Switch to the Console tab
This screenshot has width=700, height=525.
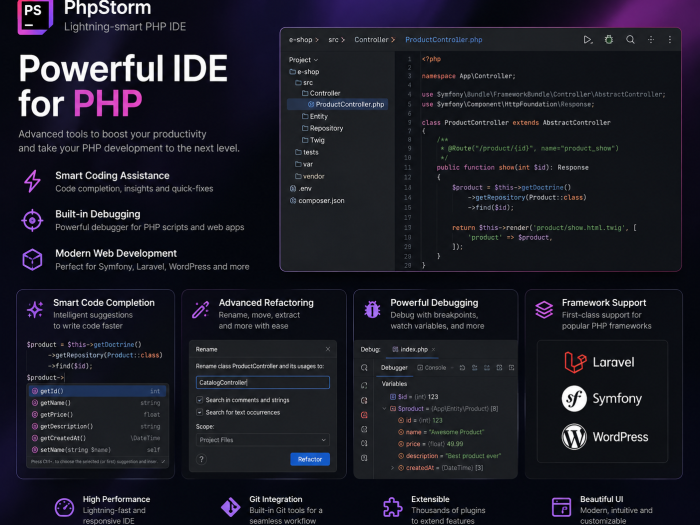(431, 368)
